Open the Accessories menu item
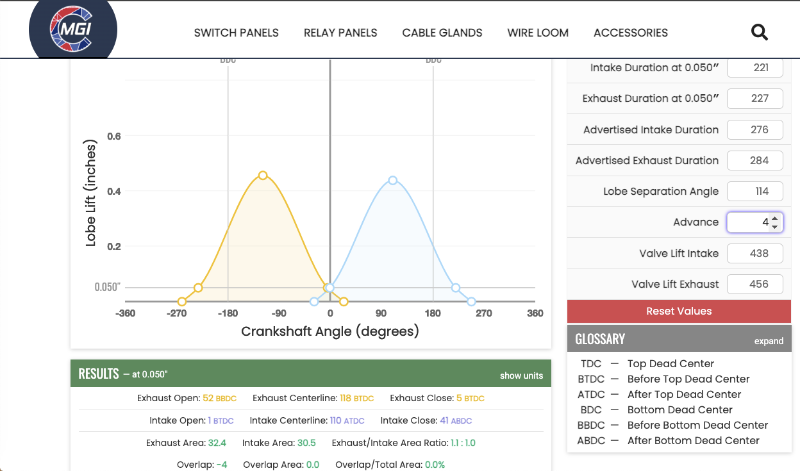Image resolution: width=800 pixels, height=471 pixels. tap(631, 33)
